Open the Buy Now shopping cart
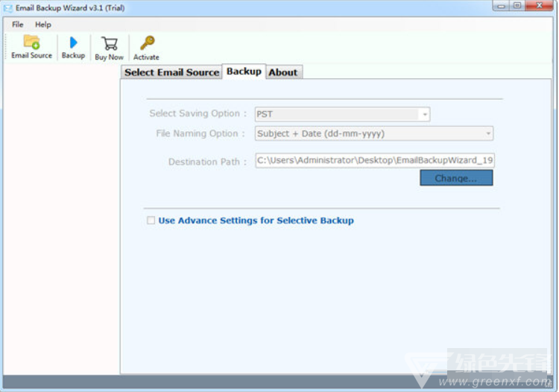Screen dimensions: 559x392 pos(110,43)
